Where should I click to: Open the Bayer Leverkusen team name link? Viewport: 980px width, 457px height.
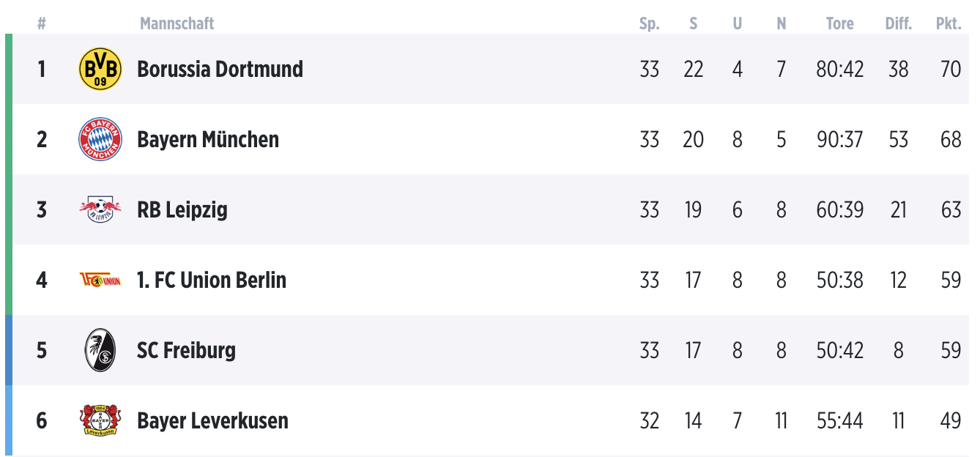(212, 420)
